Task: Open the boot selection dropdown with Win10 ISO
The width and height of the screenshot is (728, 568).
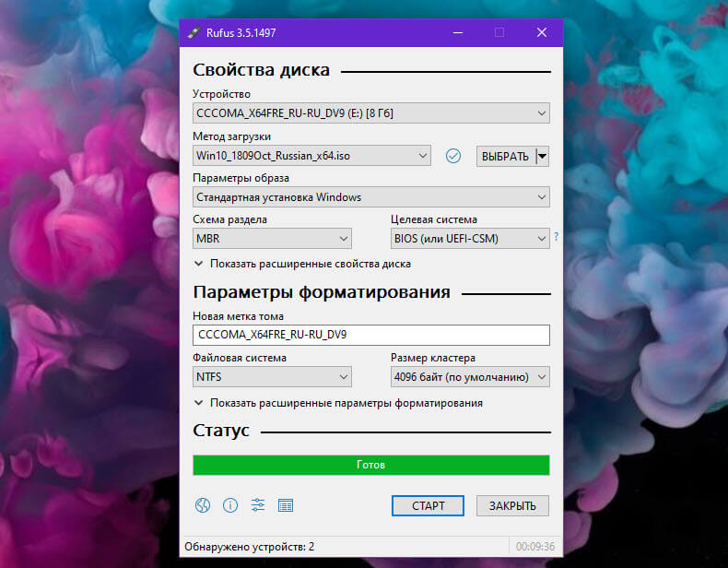Action: (311, 156)
